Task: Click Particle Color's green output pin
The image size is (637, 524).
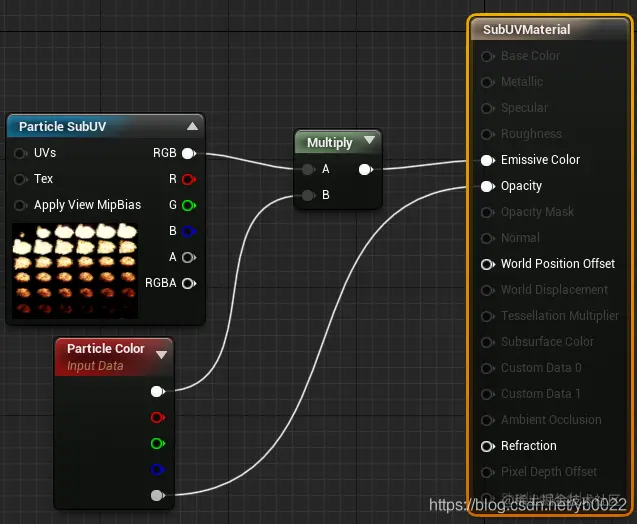Action: click(x=158, y=443)
